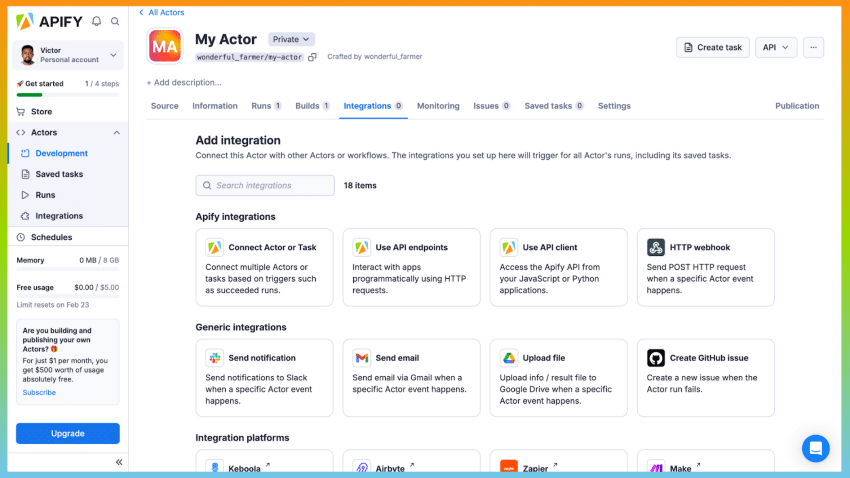Open the Use API endpoints card
850x478 pixels.
[x=411, y=267]
